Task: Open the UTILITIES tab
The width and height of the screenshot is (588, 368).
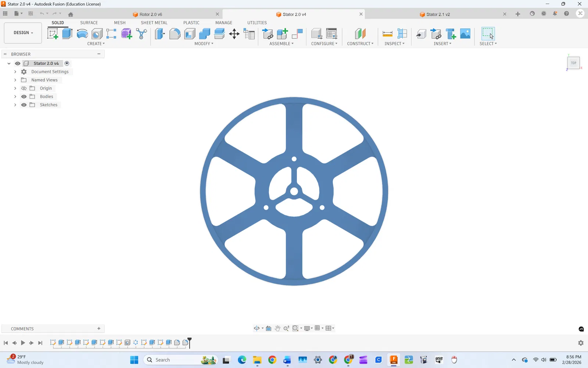Action: point(257,23)
